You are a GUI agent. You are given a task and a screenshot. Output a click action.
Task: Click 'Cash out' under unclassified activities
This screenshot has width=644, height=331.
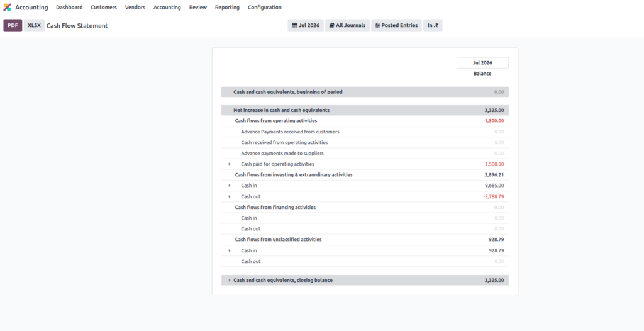250,262
